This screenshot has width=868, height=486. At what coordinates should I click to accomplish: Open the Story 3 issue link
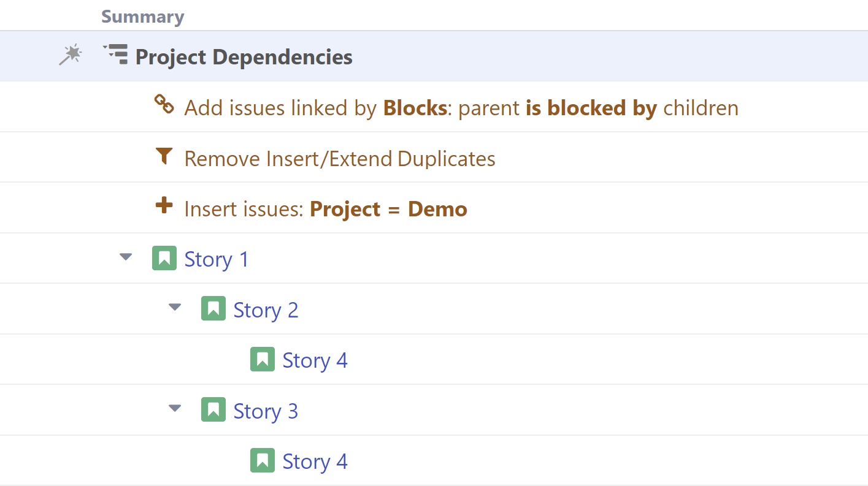click(x=266, y=411)
